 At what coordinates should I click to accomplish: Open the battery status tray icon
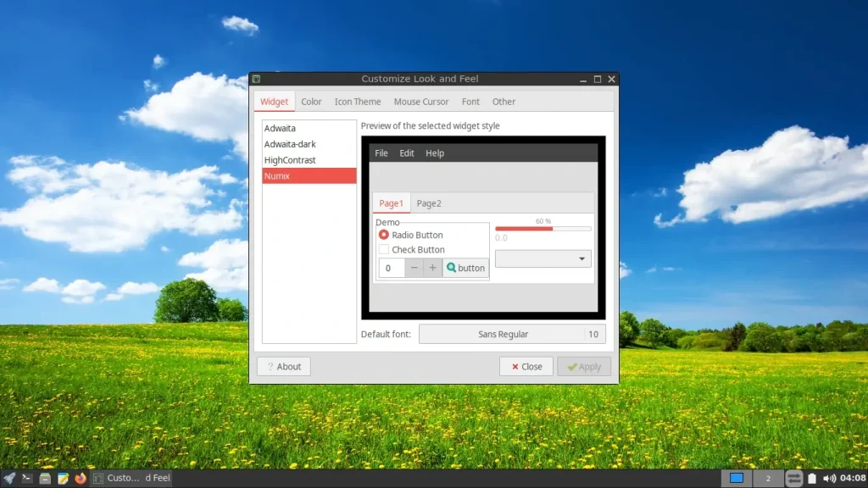point(812,478)
